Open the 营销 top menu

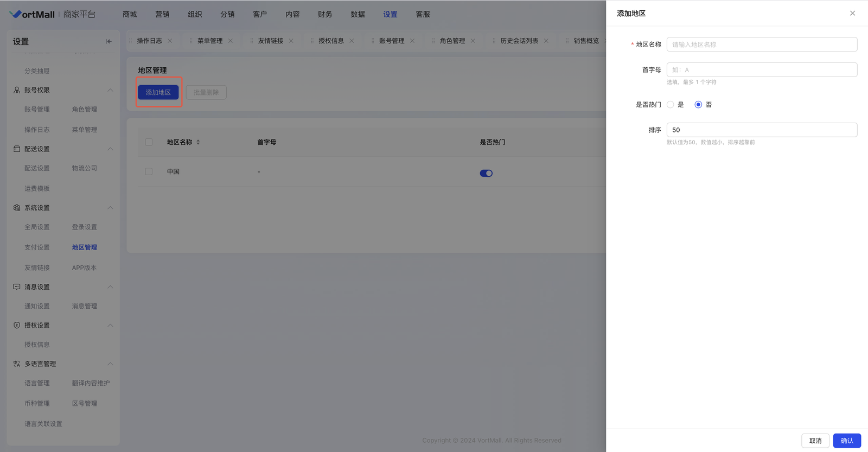(x=162, y=14)
